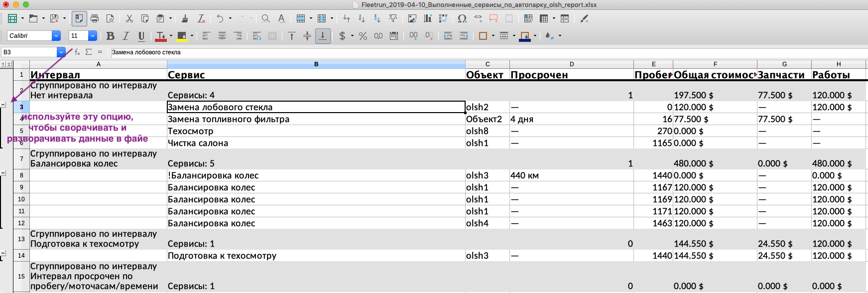The height and width of the screenshot is (293, 868).
Task: Toggle Italic formatting
Action: pyautogui.click(x=126, y=36)
